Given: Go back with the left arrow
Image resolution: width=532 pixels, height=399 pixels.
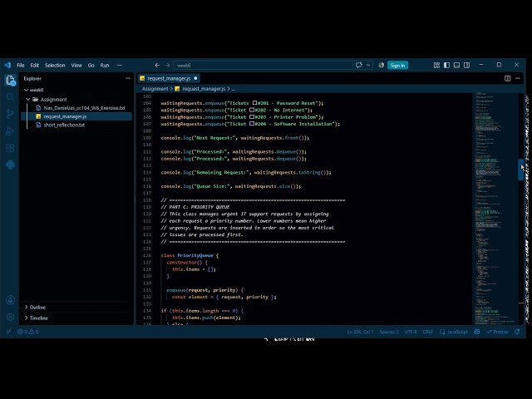Looking at the screenshot, I should pyautogui.click(x=157, y=65).
